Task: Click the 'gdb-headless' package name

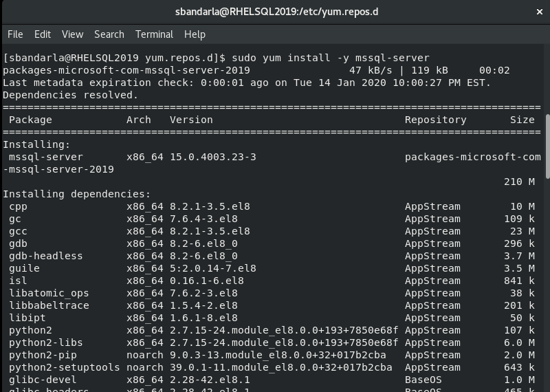Action: coord(45,256)
